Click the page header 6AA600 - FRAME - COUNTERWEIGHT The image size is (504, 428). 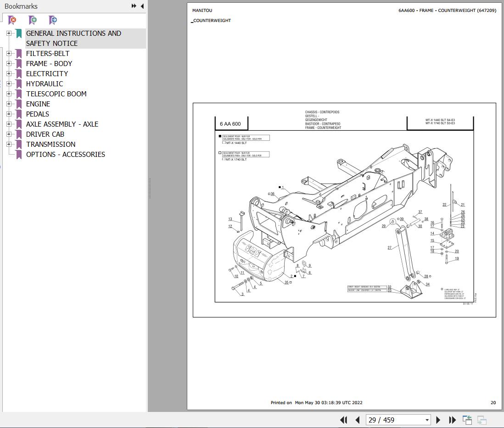click(447, 10)
